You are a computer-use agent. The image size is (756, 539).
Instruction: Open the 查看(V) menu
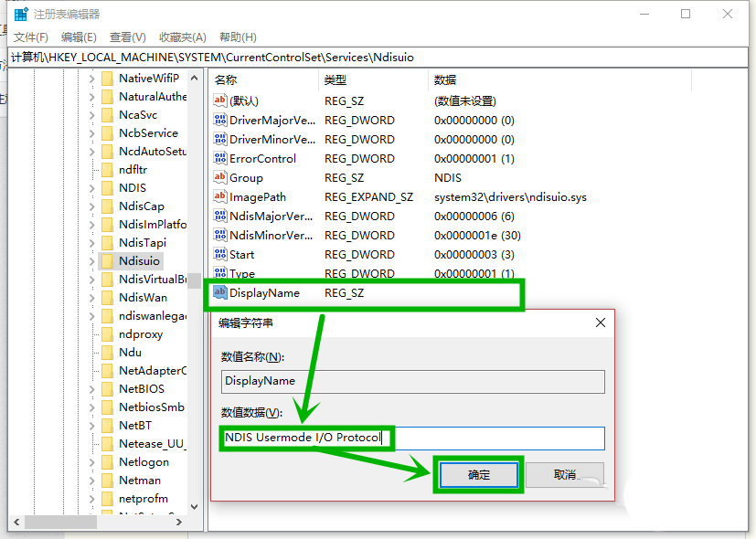pos(128,37)
